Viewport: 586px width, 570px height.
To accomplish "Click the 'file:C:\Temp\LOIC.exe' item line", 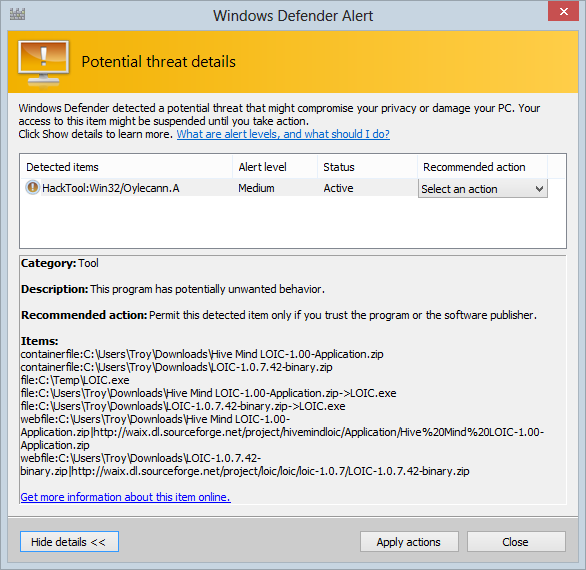I will click(75, 380).
